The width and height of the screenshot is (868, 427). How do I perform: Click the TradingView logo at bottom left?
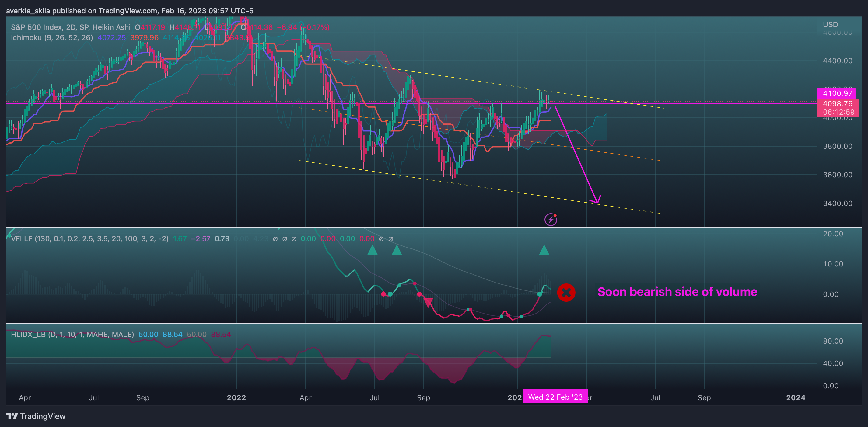pos(36,416)
